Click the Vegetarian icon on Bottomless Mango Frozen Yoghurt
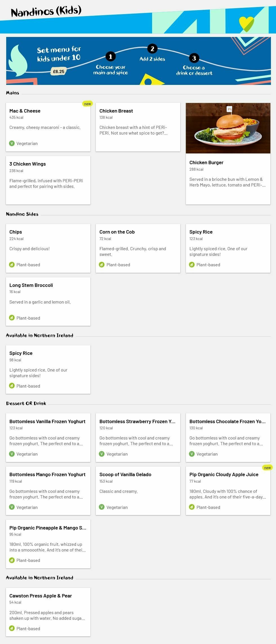Screen dimensions: 276x644 click(x=12, y=507)
